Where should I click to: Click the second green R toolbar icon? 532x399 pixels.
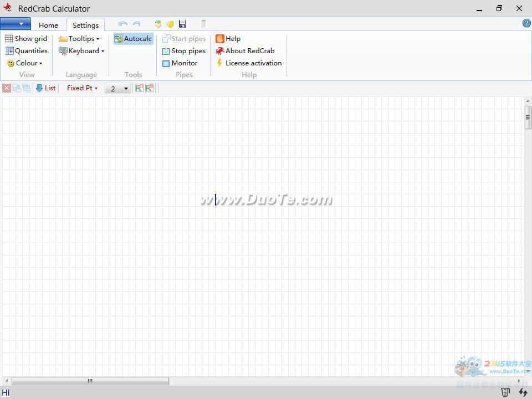click(x=149, y=88)
